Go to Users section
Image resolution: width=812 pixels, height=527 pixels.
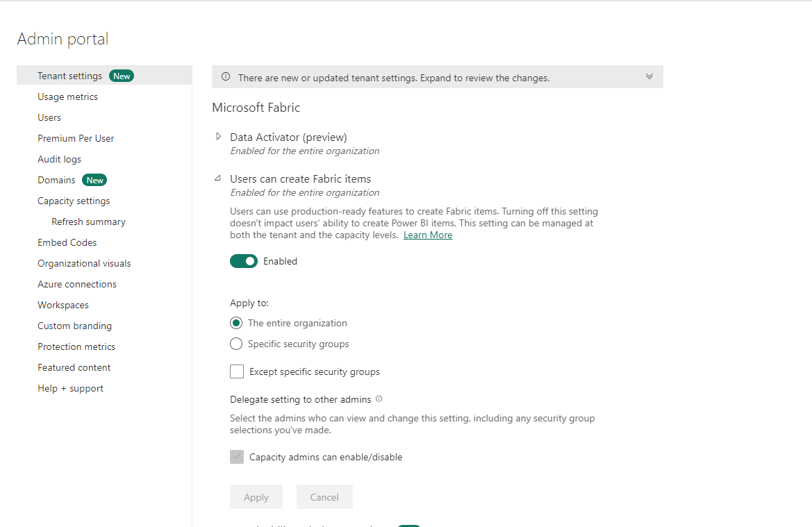click(49, 117)
